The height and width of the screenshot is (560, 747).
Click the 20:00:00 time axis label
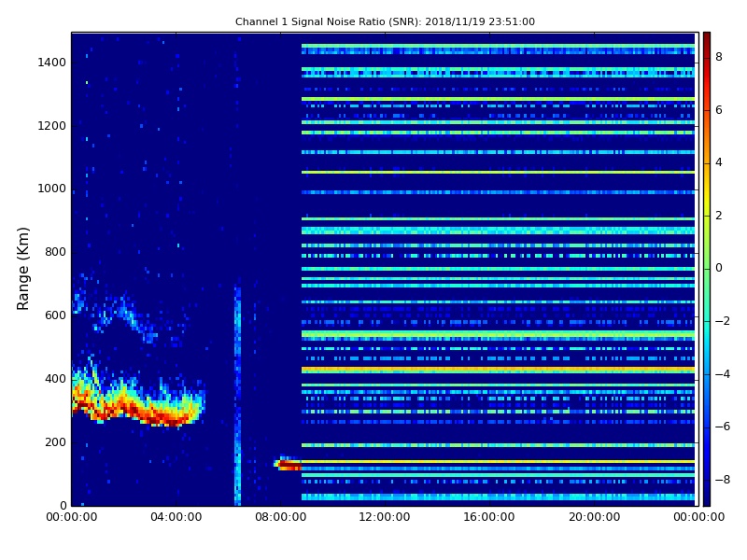point(594,517)
